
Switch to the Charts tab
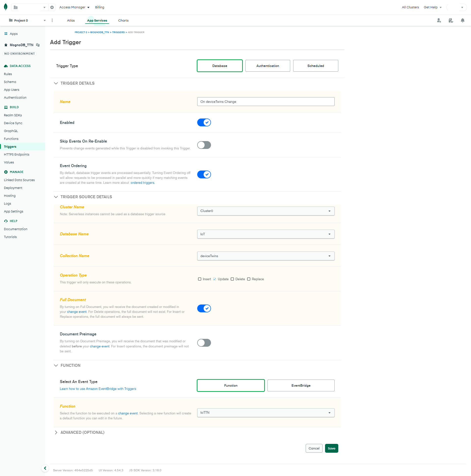click(x=123, y=20)
